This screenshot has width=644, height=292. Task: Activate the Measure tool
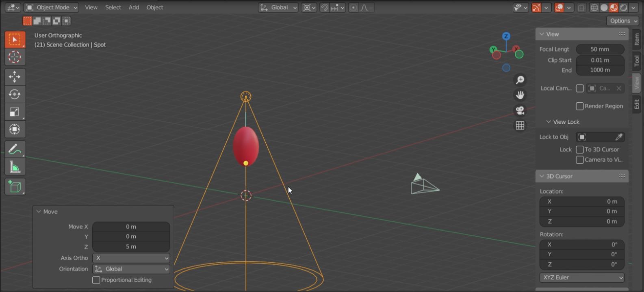click(x=15, y=167)
